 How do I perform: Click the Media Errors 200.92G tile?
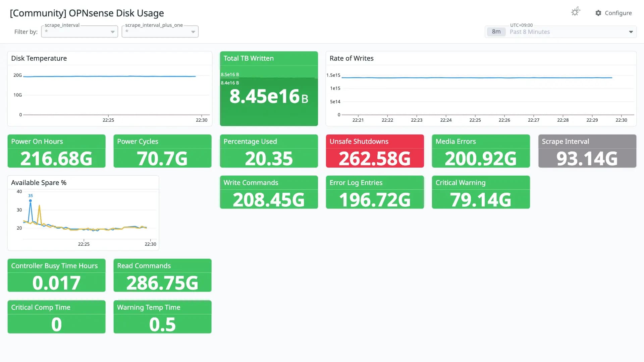(x=481, y=151)
